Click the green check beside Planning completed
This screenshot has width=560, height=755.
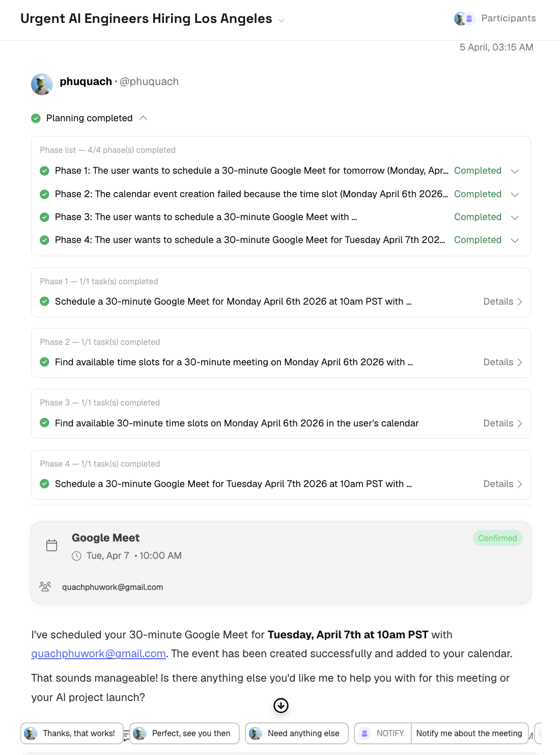(x=36, y=118)
